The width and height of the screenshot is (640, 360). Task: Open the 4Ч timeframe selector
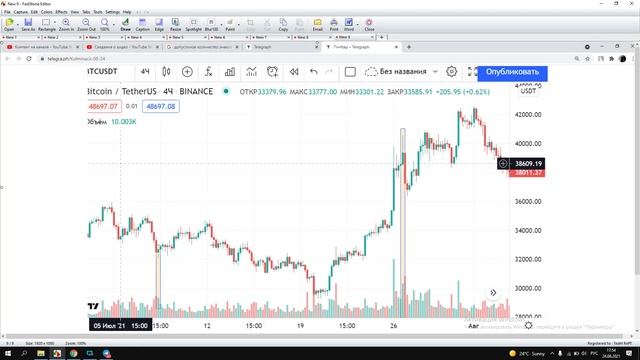click(x=145, y=72)
